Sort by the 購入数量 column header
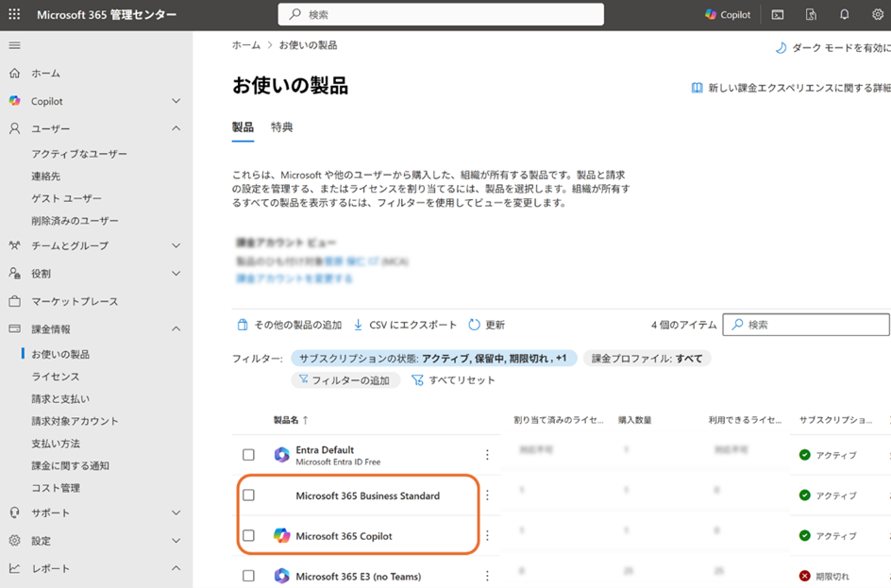 tap(634, 420)
